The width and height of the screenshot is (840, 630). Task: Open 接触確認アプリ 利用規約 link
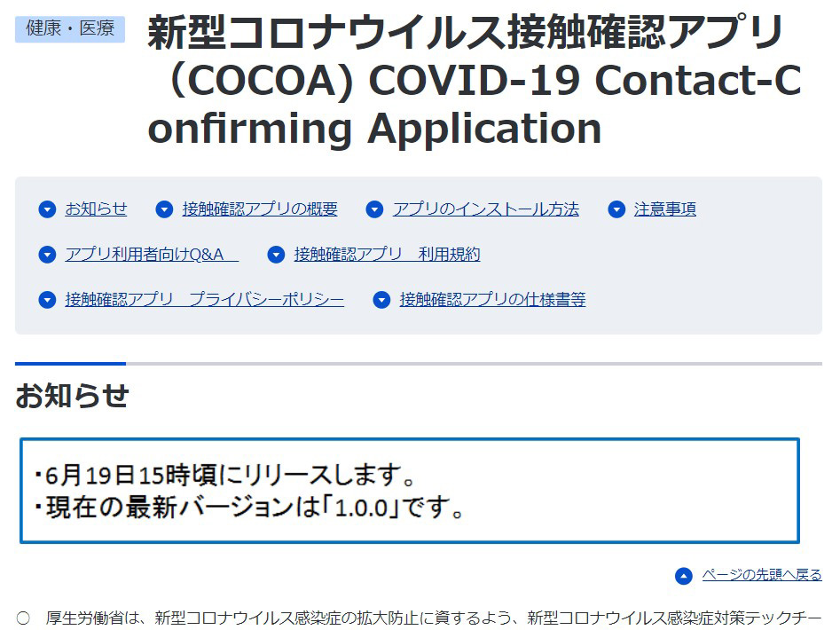387,255
